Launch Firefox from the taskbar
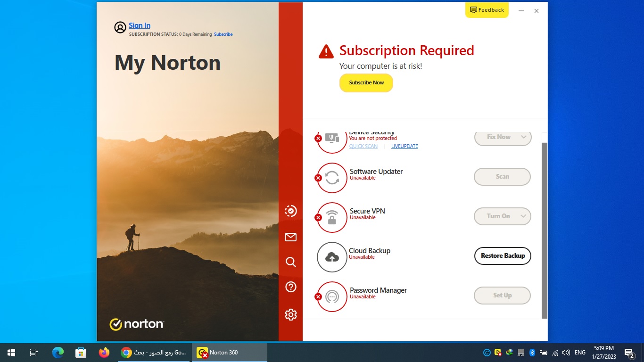 [x=104, y=353]
